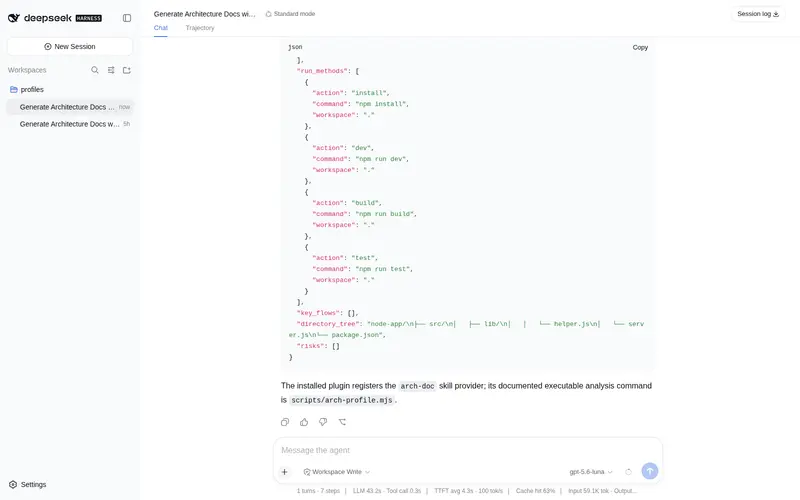Viewport: 800px width, 500px height.
Task: Open workspace filter options icon
Action: 111,70
